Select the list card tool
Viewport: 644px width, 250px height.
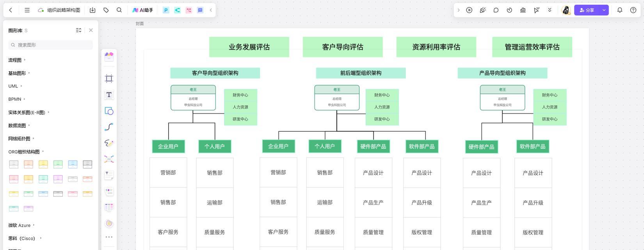tap(109, 191)
